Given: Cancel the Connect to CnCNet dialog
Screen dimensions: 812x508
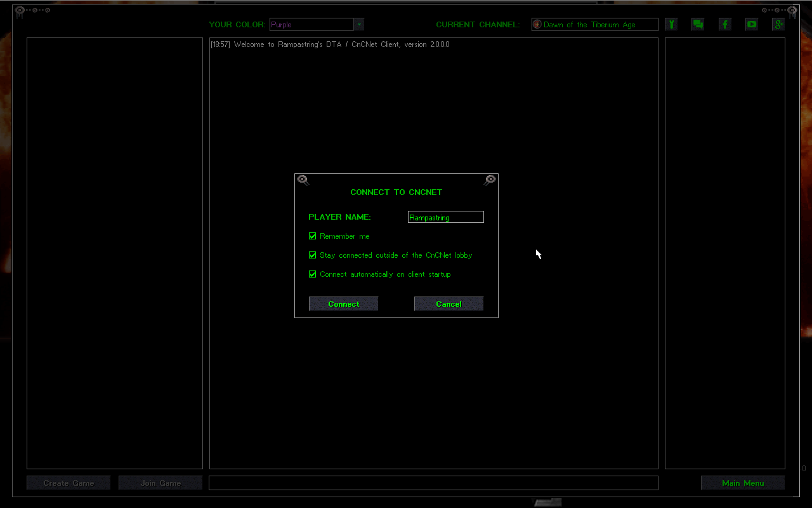Looking at the screenshot, I should pos(449,304).
